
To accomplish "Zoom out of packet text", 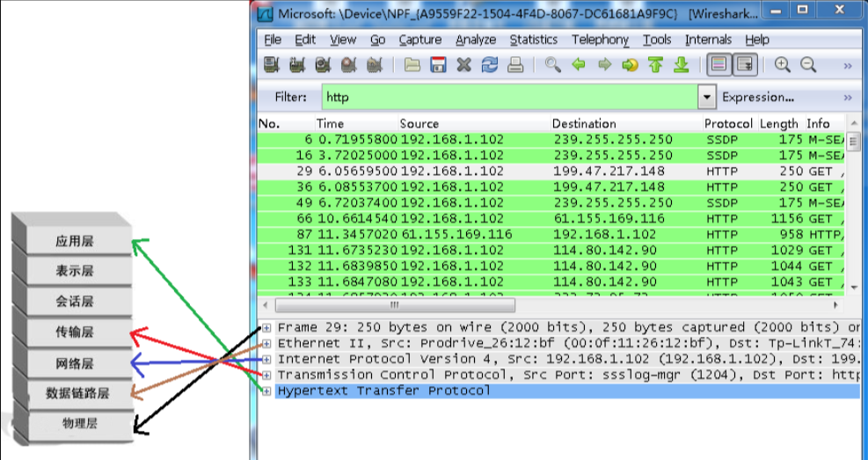I will point(808,65).
